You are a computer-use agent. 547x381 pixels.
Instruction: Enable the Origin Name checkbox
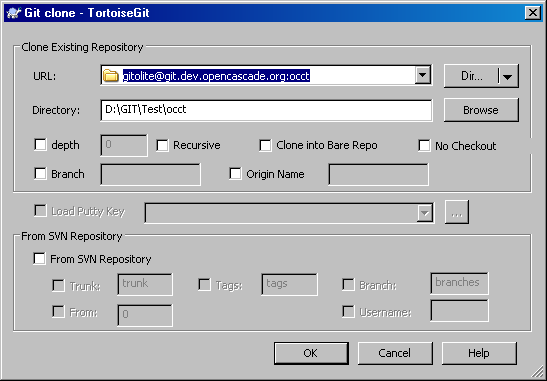click(x=235, y=174)
